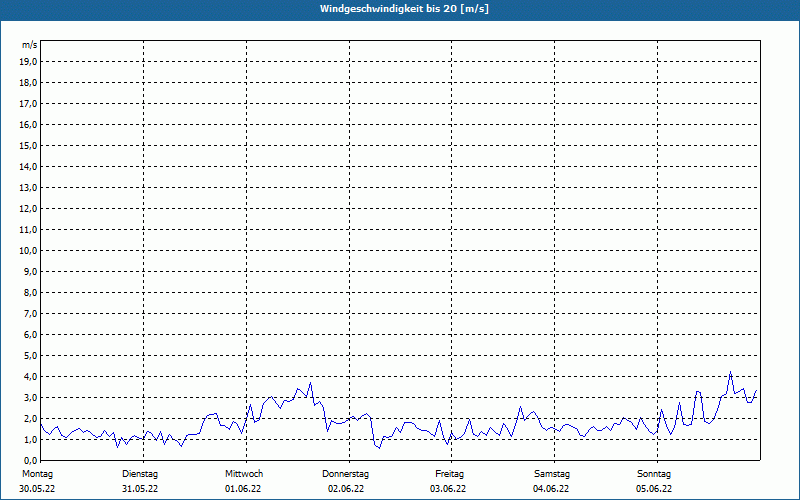Select the 'm/s' unit label
This screenshot has height=500, width=800.
tap(30, 45)
